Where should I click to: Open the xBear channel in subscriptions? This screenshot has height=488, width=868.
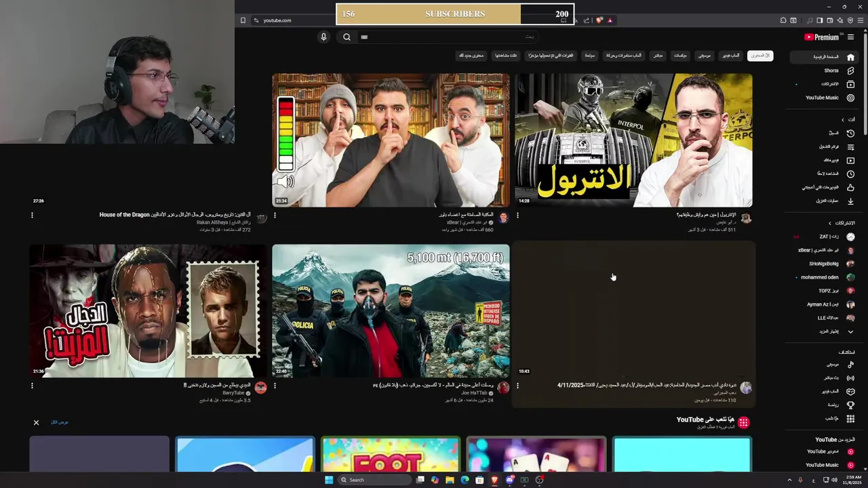(x=825, y=250)
